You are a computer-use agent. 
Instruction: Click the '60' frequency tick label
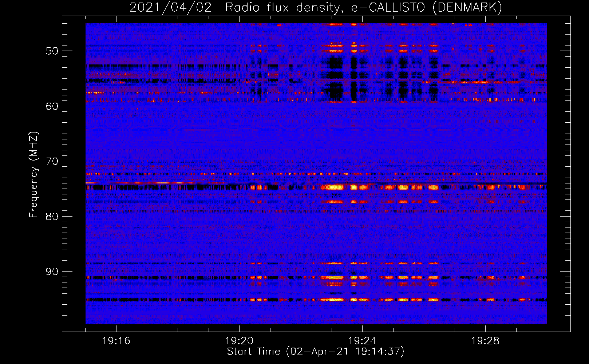tap(52, 106)
